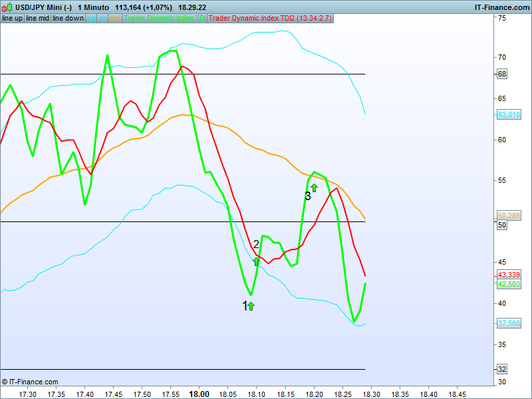Click the 75 value on the scale
The image size is (532, 399).
(502, 19)
